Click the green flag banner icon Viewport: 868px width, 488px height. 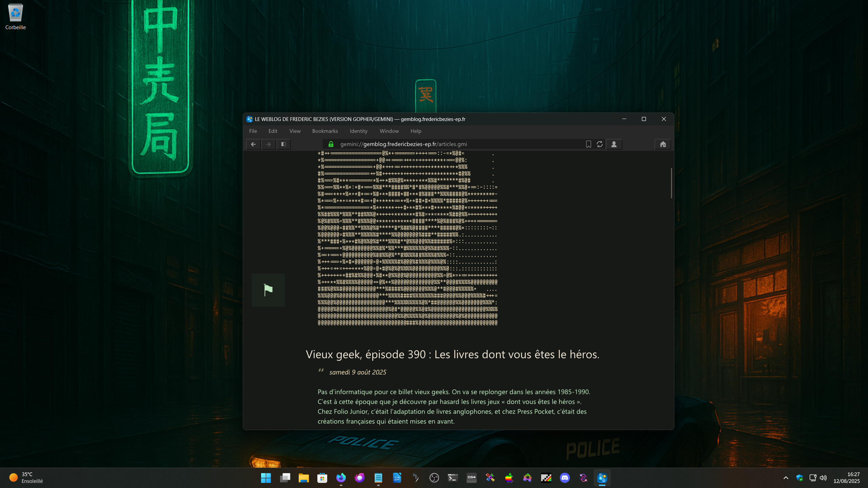tap(268, 290)
